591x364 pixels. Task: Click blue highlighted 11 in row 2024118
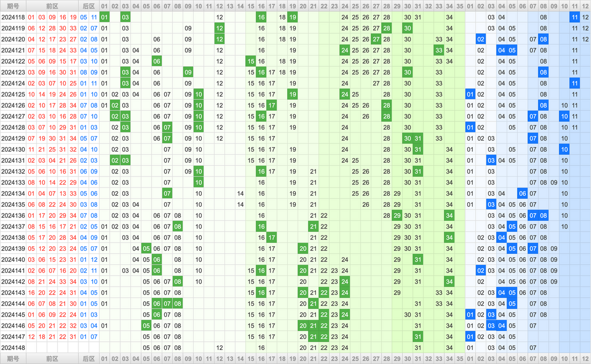pos(575,17)
